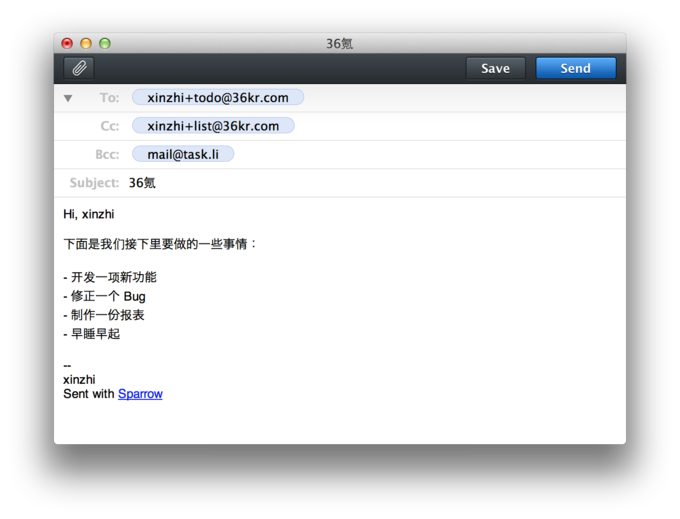The width and height of the screenshot is (680, 519).
Task: Click the empty Bcc field area
Action: [x=428, y=154]
